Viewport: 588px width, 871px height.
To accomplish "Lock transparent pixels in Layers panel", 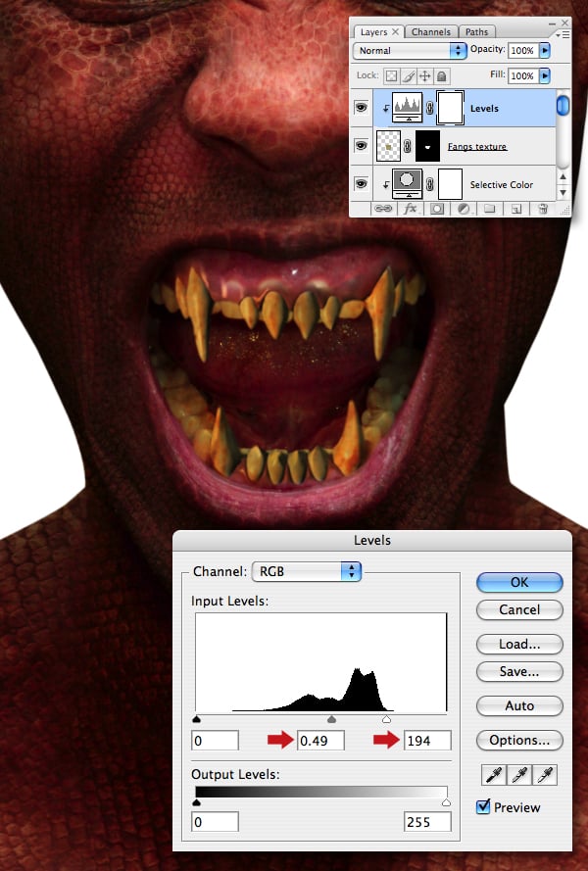I will click(x=391, y=75).
